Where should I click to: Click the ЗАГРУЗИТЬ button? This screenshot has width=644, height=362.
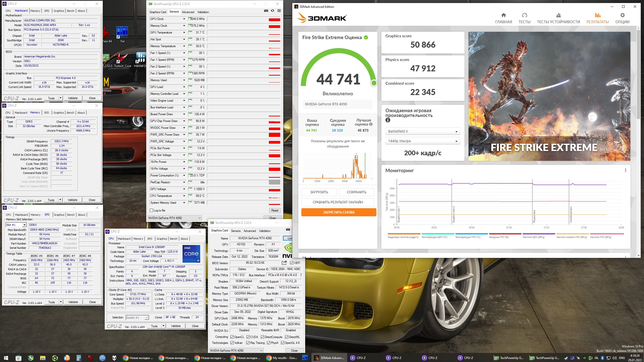pos(319,192)
